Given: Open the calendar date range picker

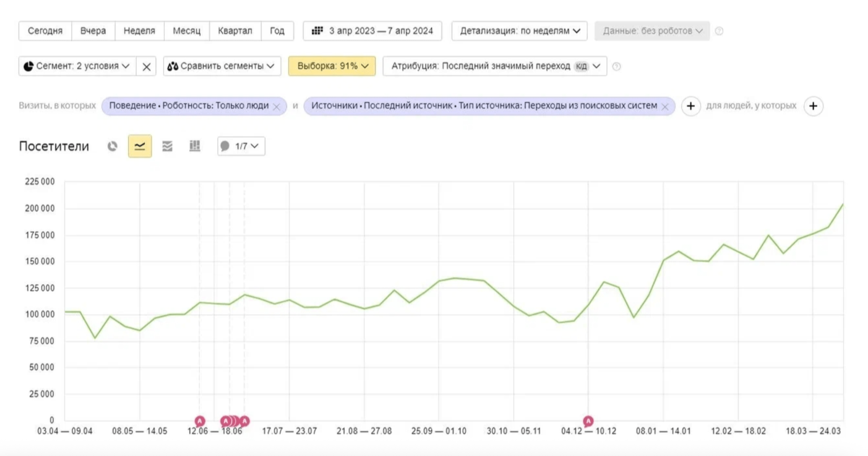Looking at the screenshot, I should (x=372, y=31).
